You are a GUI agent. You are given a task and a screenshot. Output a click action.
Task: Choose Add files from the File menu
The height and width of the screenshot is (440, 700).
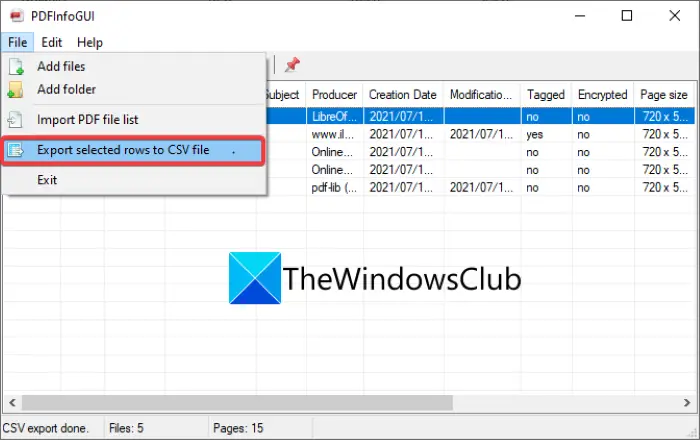tap(134, 66)
